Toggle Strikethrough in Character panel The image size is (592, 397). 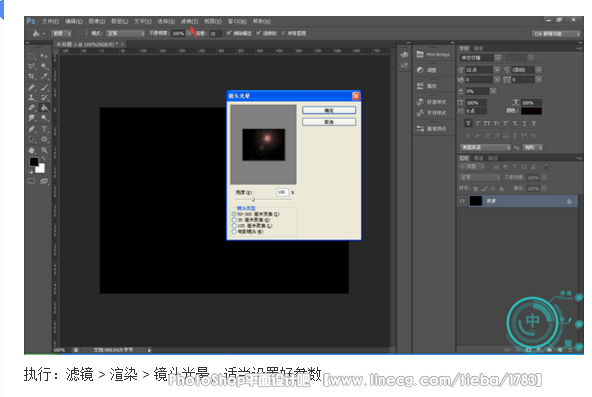533,123
